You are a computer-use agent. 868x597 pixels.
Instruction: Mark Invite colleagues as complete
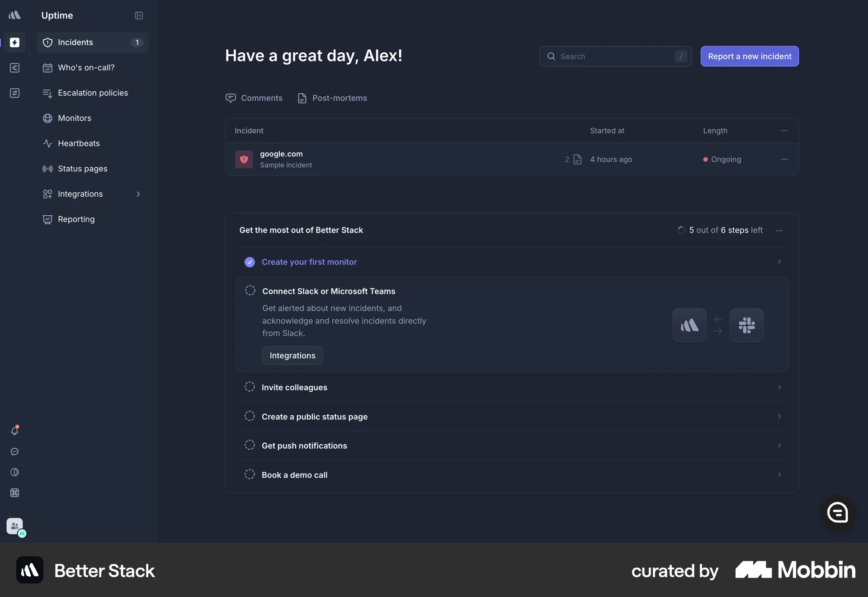pos(249,387)
